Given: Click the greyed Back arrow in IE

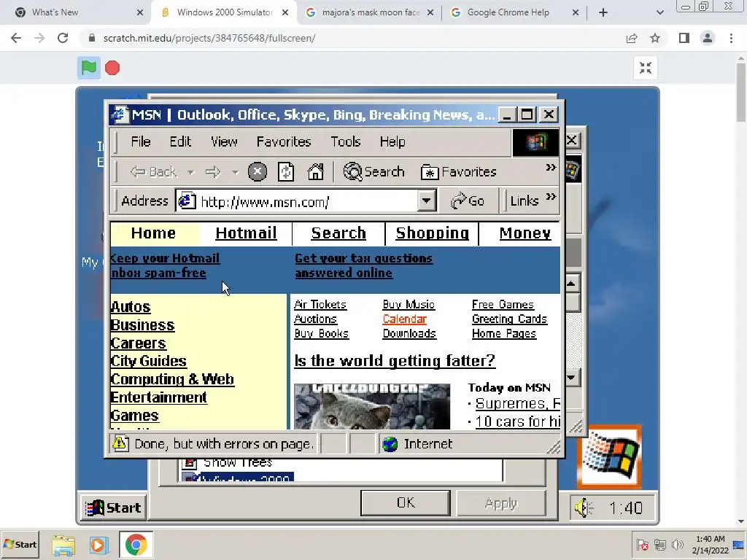Looking at the screenshot, I should [x=153, y=172].
